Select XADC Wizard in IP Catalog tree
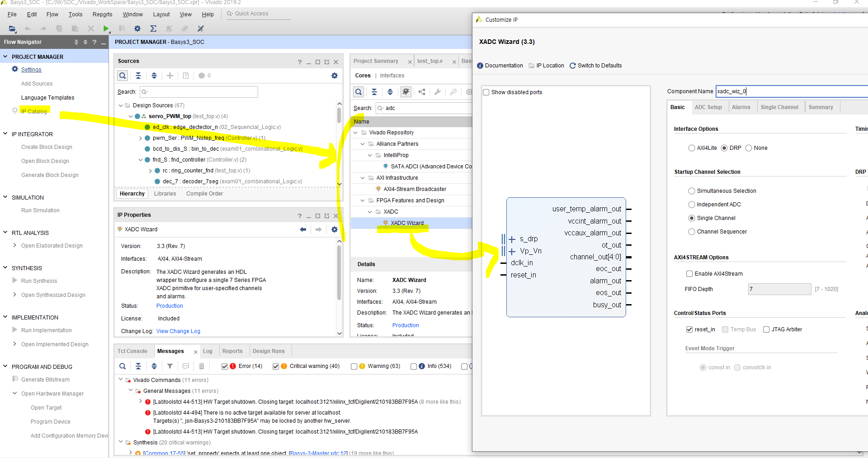 click(407, 223)
